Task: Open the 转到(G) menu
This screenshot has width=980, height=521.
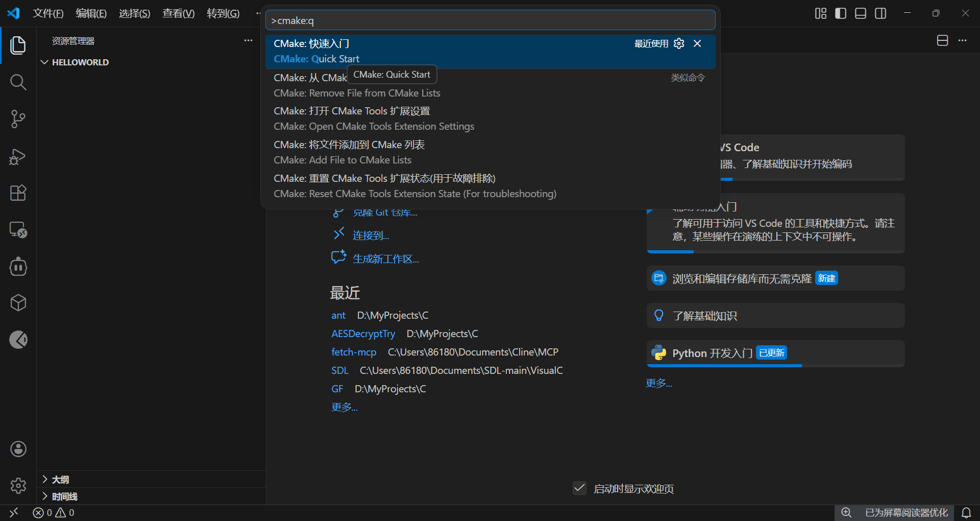Action: pos(223,13)
